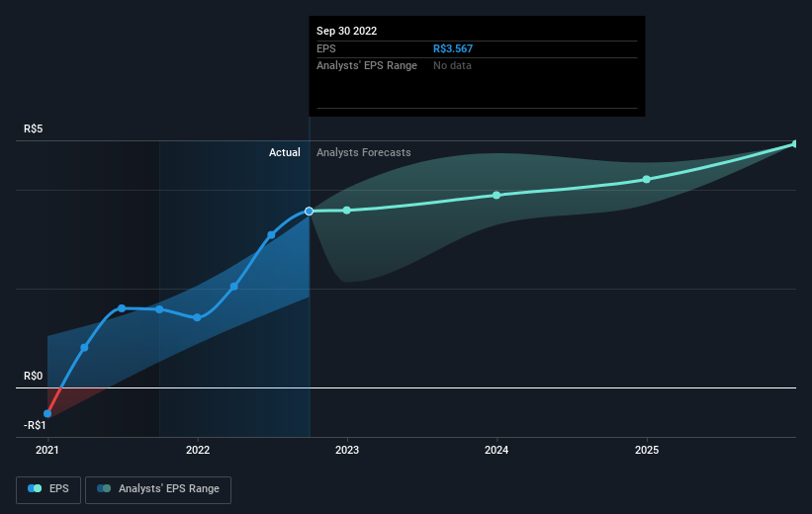Click the 2021 x-axis label
812x514 pixels.
pyautogui.click(x=47, y=450)
